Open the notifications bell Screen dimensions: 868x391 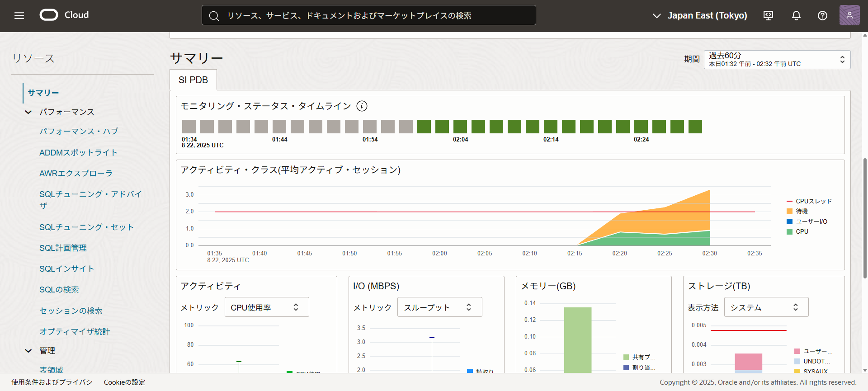coord(796,15)
